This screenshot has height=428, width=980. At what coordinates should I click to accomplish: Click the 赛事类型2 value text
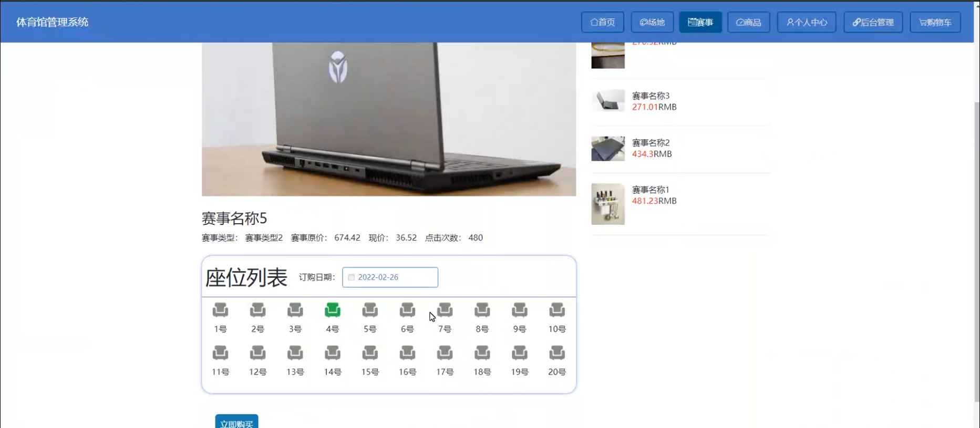pyautogui.click(x=264, y=237)
